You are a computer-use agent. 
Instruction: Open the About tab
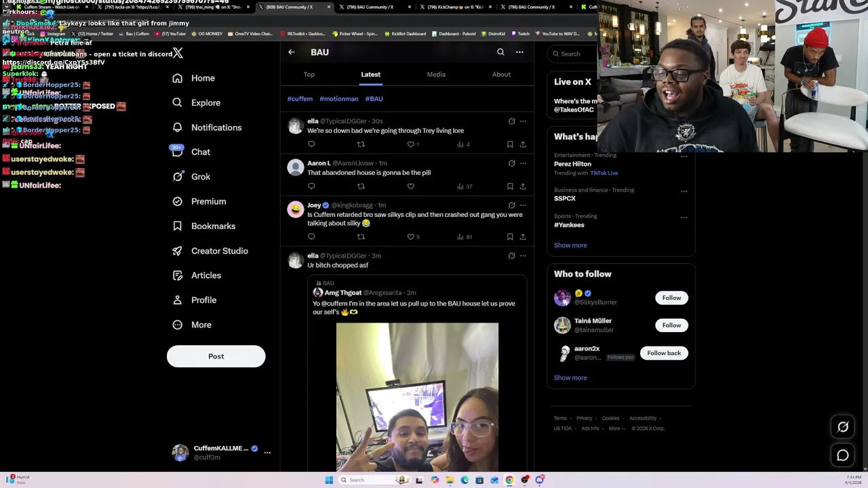coord(501,75)
